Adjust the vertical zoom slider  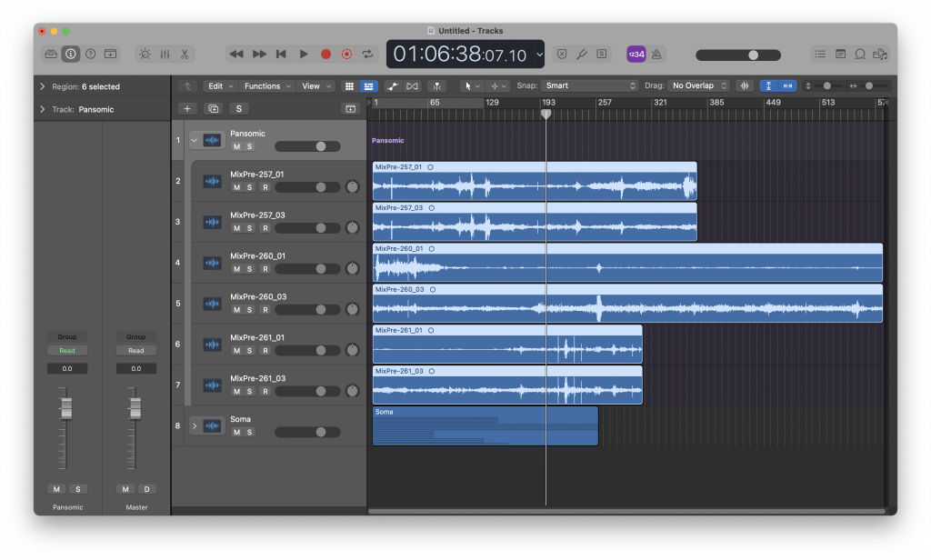pyautogui.click(x=826, y=86)
